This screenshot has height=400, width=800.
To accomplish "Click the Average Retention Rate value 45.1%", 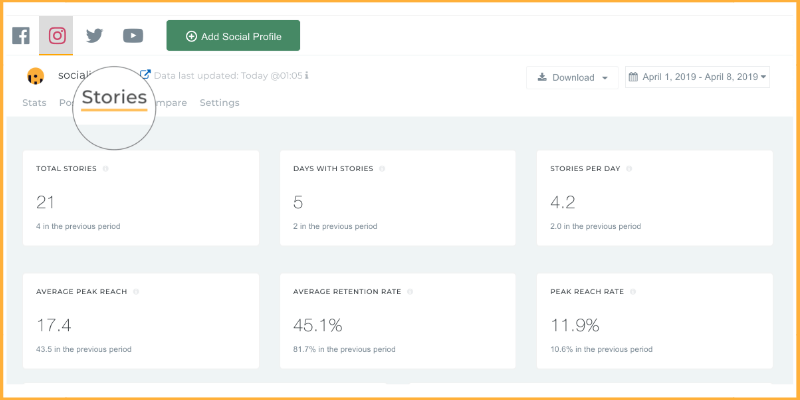I will (317, 326).
